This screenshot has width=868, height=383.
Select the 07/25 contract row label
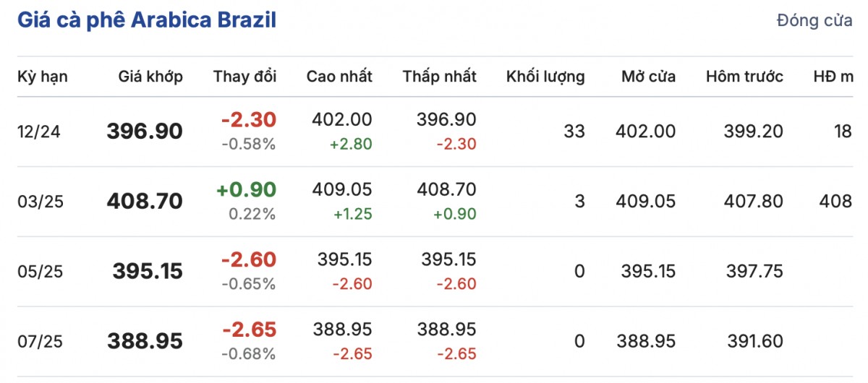(40, 341)
